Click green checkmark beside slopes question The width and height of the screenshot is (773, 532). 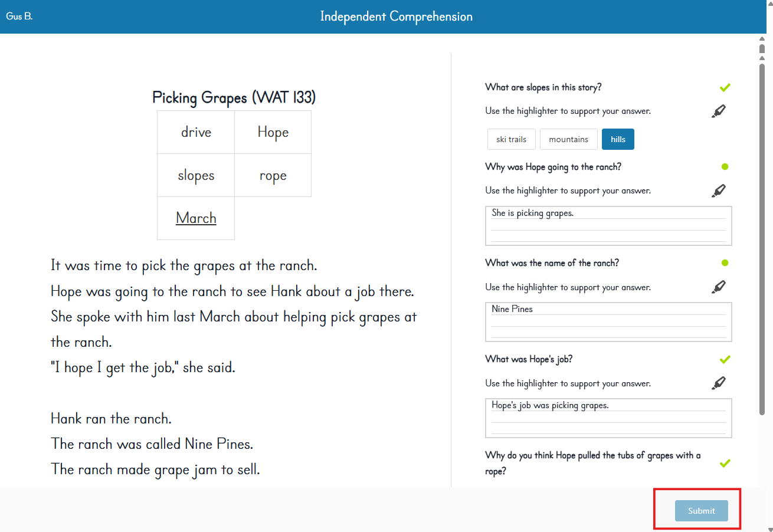(x=725, y=87)
